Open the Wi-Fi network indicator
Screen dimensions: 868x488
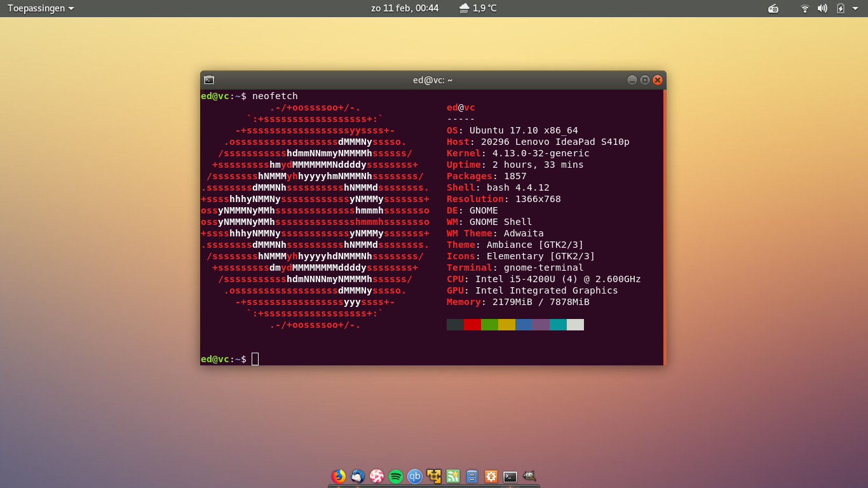805,8
